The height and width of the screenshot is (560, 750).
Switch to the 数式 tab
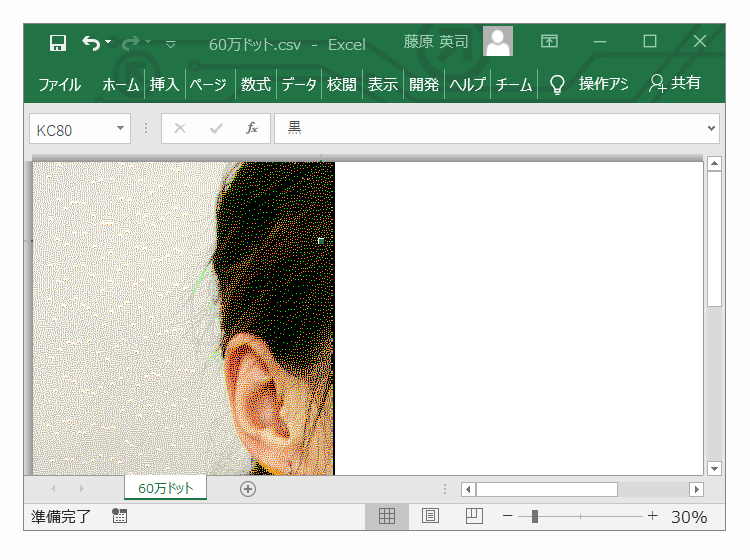pyautogui.click(x=256, y=85)
